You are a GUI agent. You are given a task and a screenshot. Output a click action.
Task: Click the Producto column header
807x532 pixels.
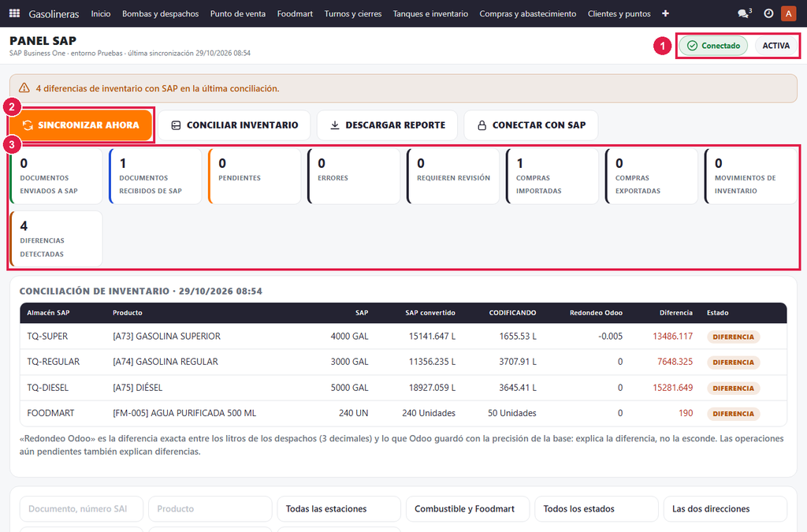point(128,313)
